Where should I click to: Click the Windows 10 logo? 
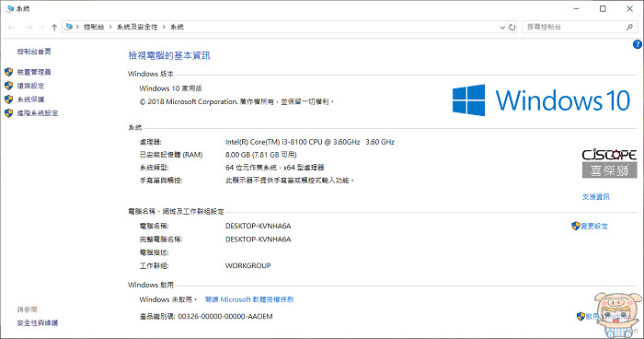(541, 100)
